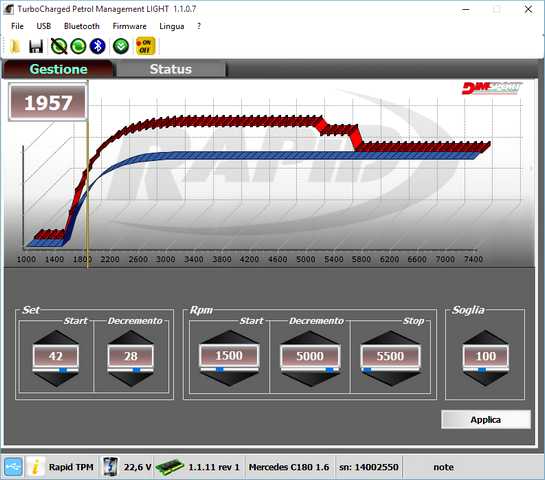Click the 22,6 V voltage reading
545x480 pixels.
point(137,467)
